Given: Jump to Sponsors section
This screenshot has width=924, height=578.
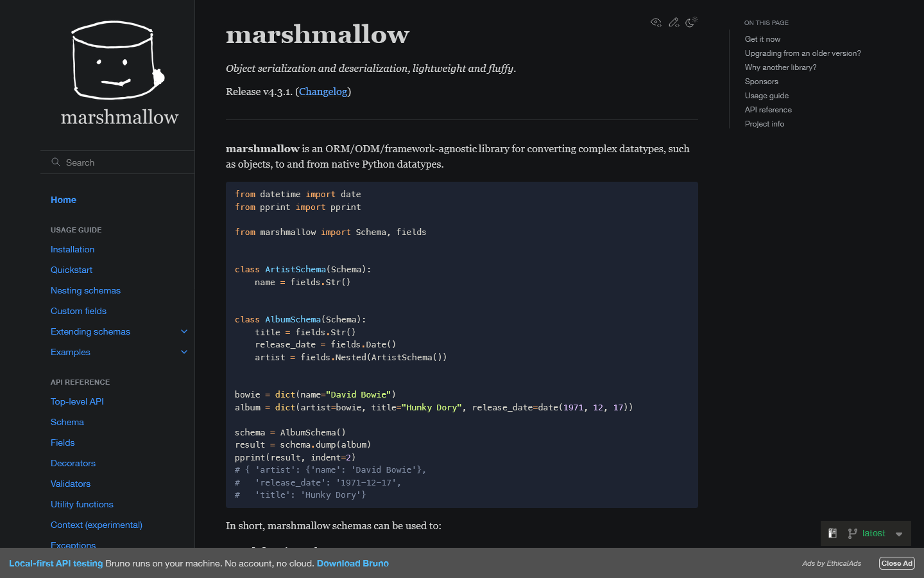Looking at the screenshot, I should [761, 82].
